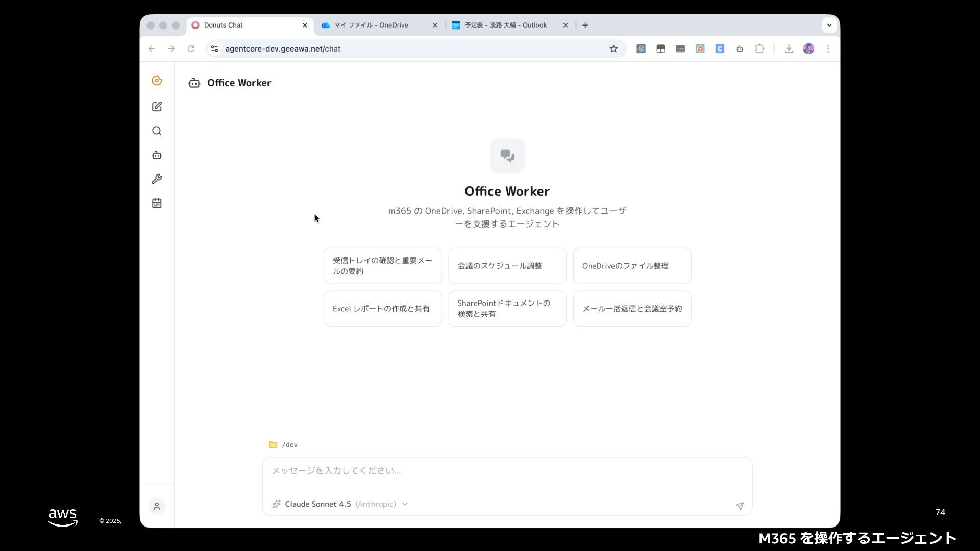Click the send message paper plane icon
Viewport: 980px width, 551px height.
click(x=739, y=506)
